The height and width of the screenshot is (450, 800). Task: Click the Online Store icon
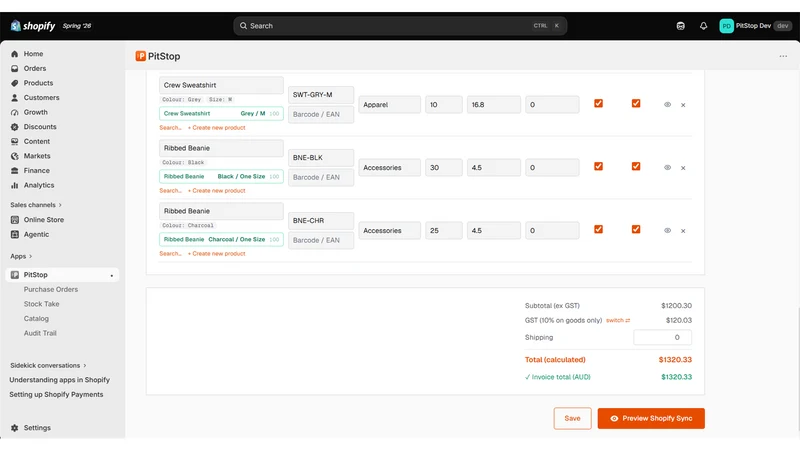[x=14, y=220]
